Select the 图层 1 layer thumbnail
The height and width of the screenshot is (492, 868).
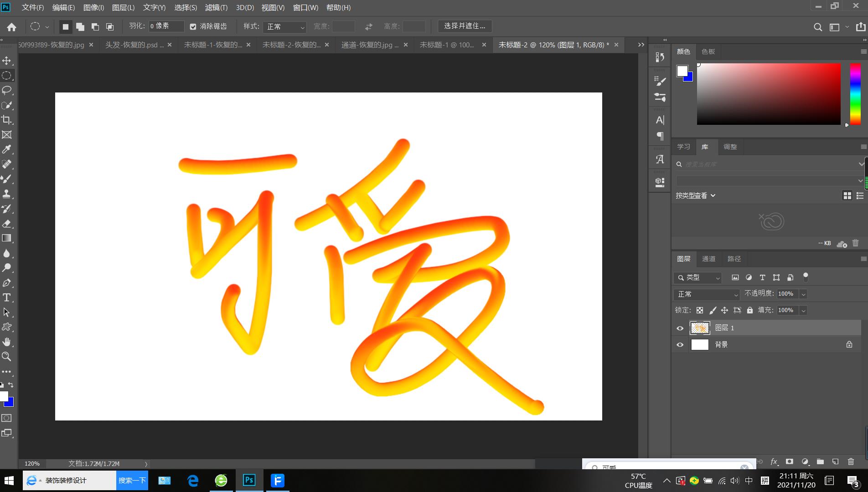pyautogui.click(x=700, y=328)
